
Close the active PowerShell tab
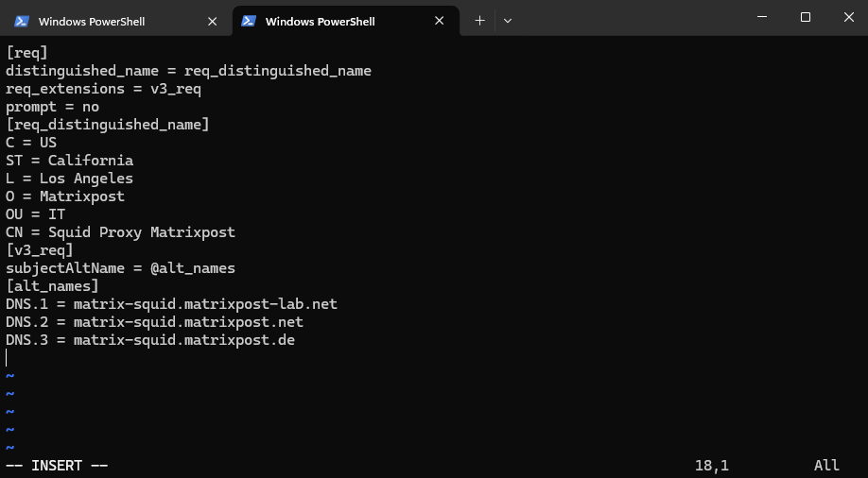[439, 21]
